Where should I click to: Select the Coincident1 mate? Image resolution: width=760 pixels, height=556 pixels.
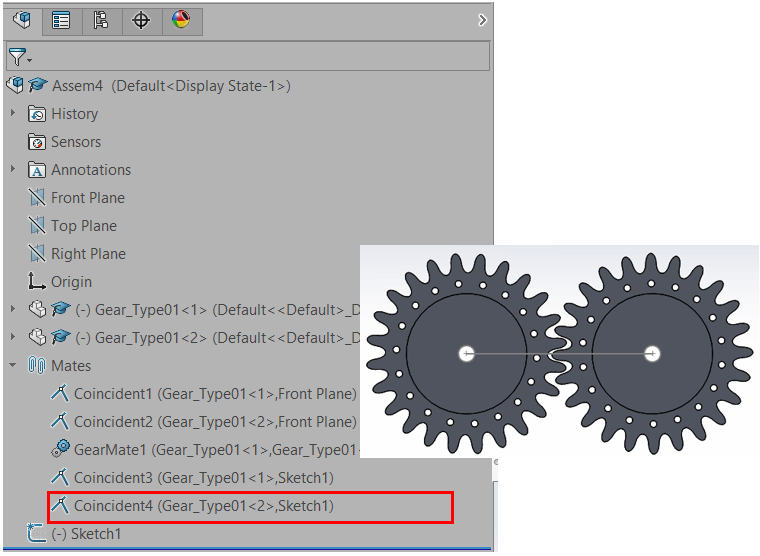215,394
